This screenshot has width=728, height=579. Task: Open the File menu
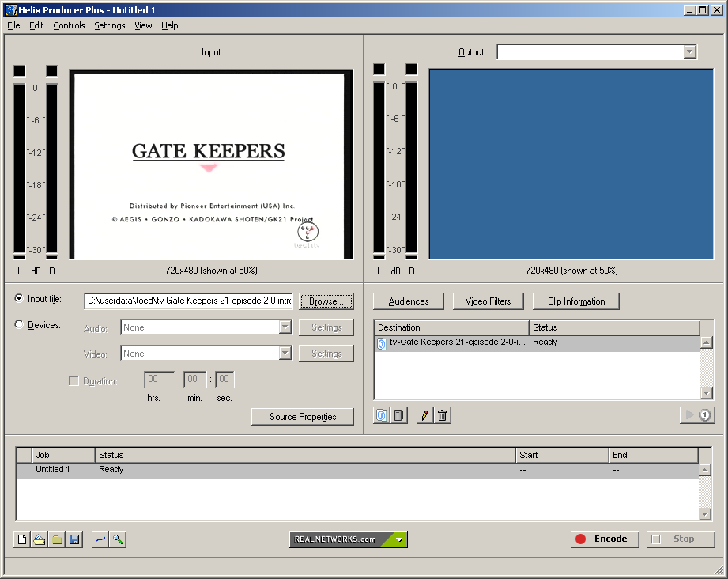coord(13,25)
